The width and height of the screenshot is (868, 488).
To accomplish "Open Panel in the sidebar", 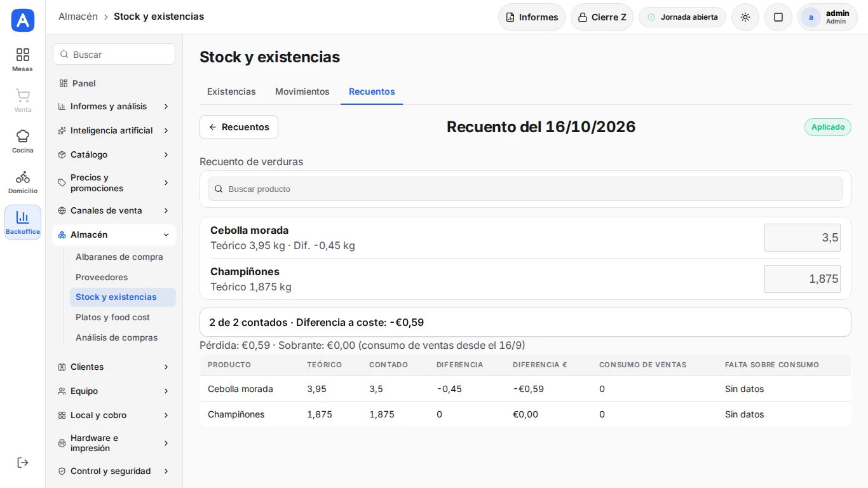I will [114, 83].
